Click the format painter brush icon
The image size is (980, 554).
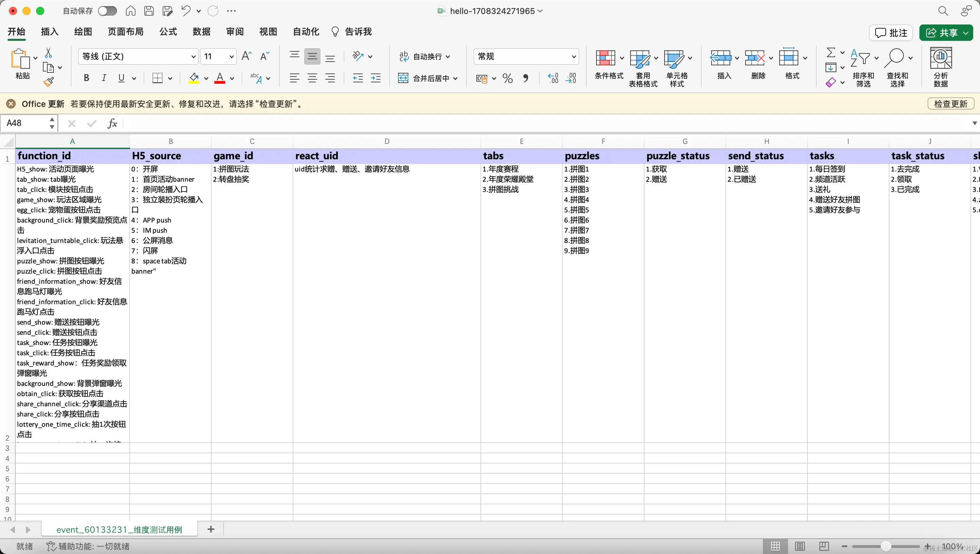point(49,82)
